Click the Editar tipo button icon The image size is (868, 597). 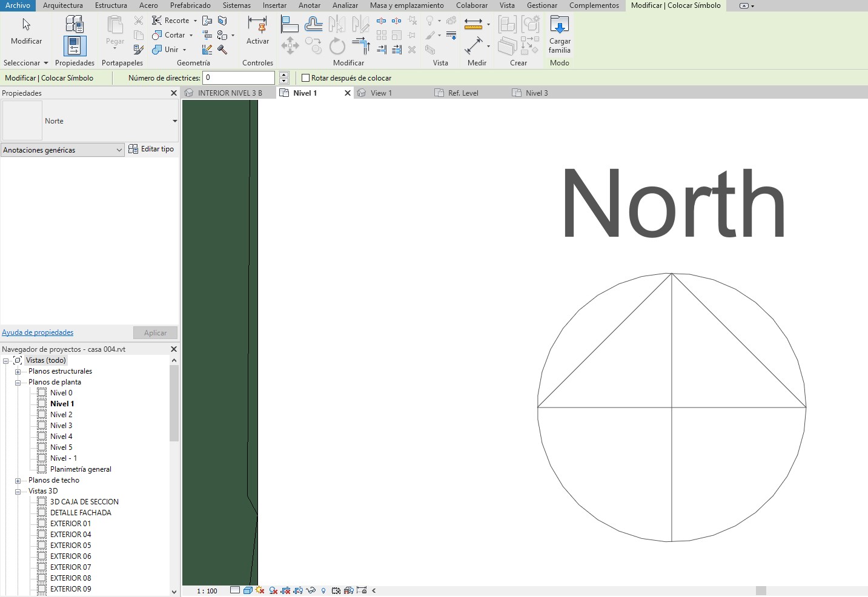133,149
